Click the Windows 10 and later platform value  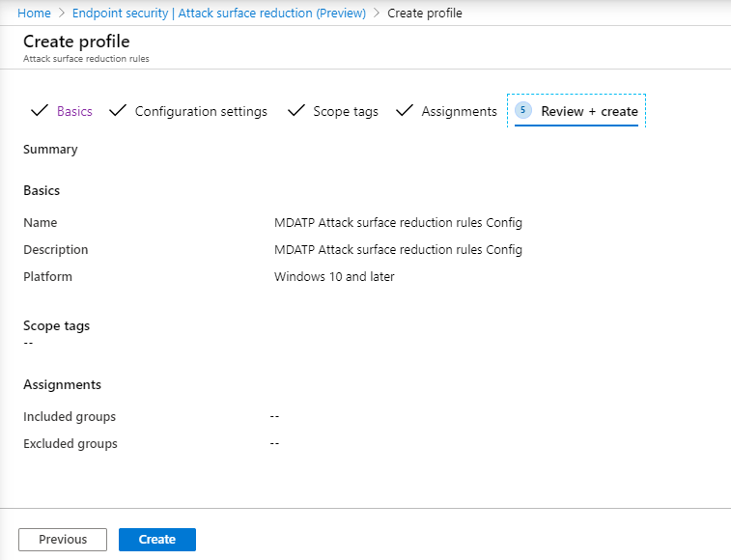(x=334, y=276)
